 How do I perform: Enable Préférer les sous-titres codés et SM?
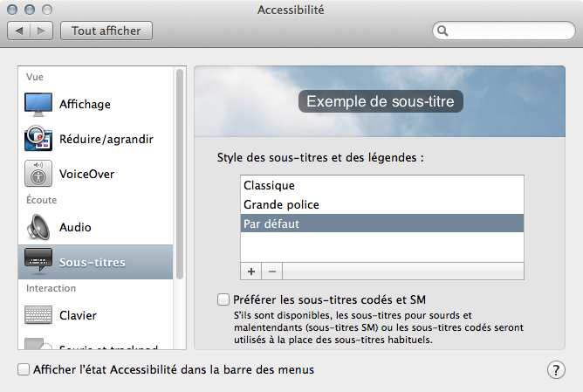(x=223, y=300)
